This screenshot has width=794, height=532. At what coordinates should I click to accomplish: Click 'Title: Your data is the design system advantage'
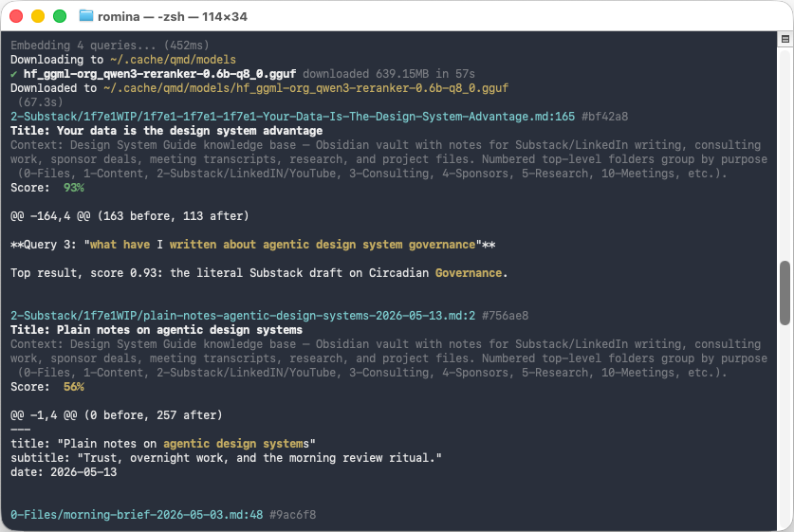tap(167, 131)
